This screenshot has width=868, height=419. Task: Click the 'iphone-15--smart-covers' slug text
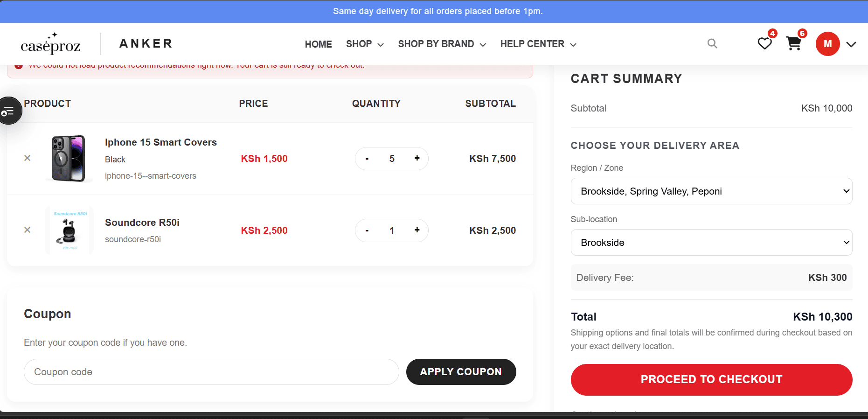151,176
